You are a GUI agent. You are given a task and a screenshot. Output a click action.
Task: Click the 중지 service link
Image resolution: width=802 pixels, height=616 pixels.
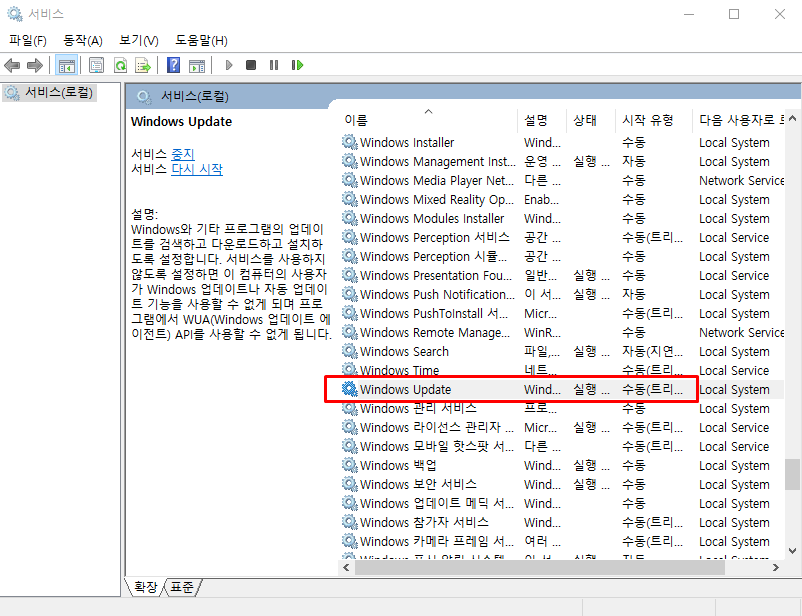(183, 154)
